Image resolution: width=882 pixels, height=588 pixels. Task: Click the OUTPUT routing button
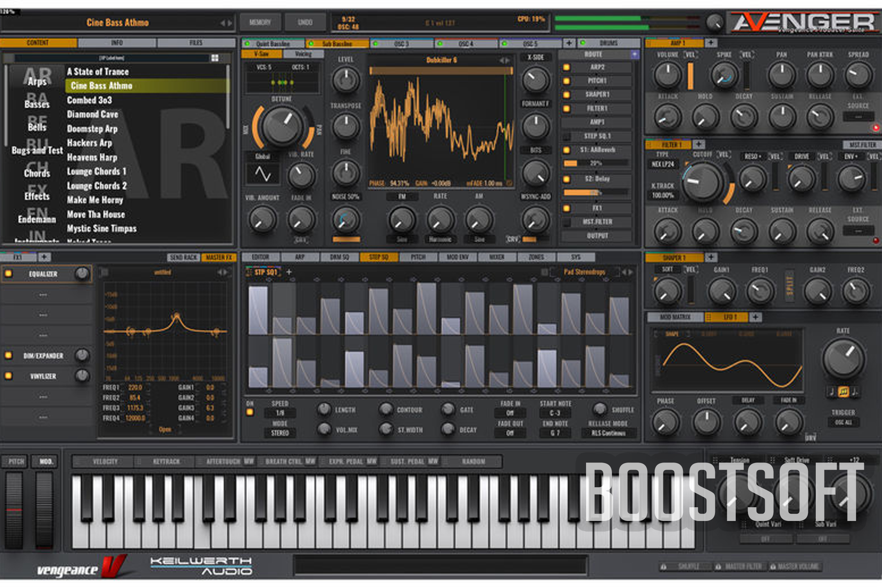(x=597, y=236)
